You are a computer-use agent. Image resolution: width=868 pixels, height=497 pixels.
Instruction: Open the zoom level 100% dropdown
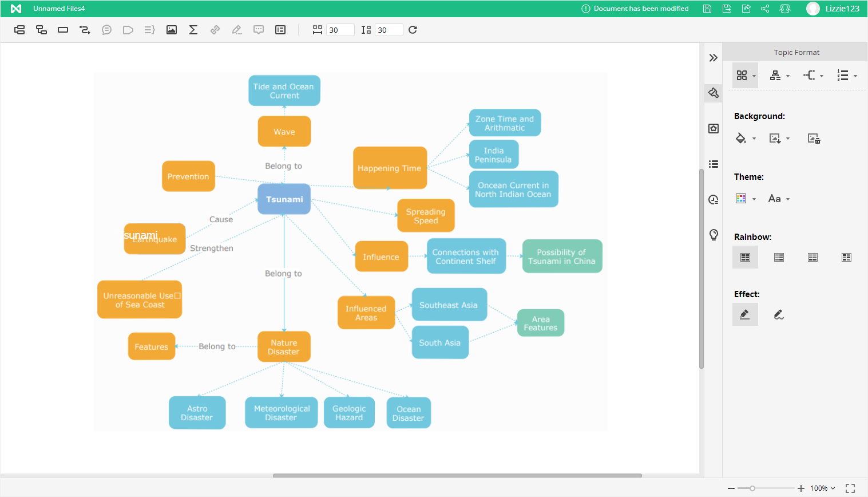[x=823, y=488]
